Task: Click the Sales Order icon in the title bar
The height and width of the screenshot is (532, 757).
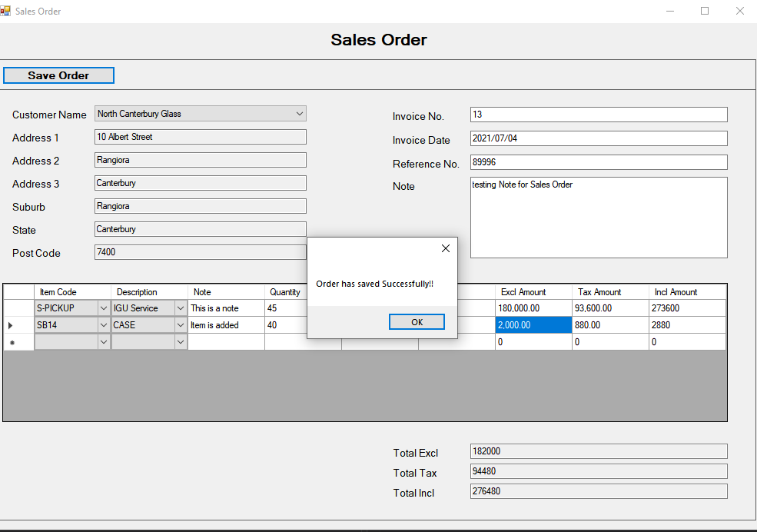Action: click(8, 11)
